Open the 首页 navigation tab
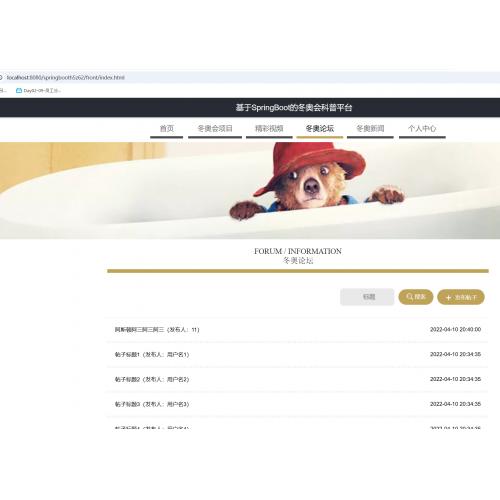Image resolution: width=500 pixels, height=500 pixels. [167, 129]
